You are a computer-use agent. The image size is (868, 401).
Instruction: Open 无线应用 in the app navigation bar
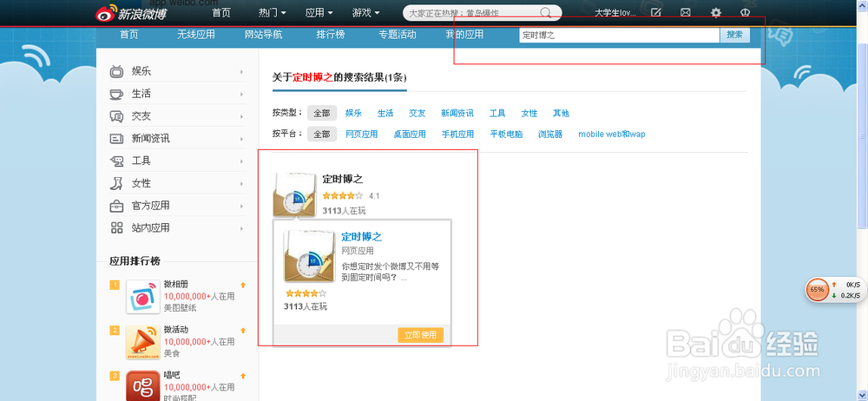click(x=196, y=35)
